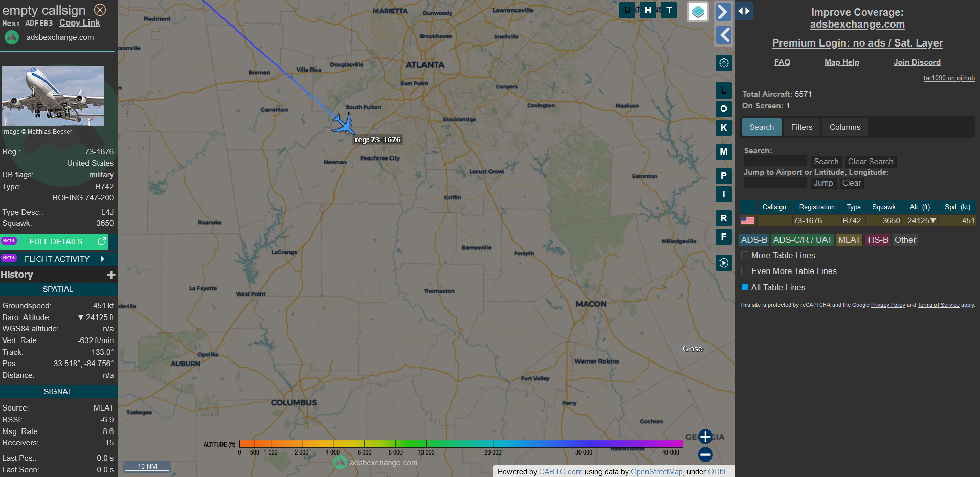
Task: Zoom out with the minus button
Action: [705, 454]
